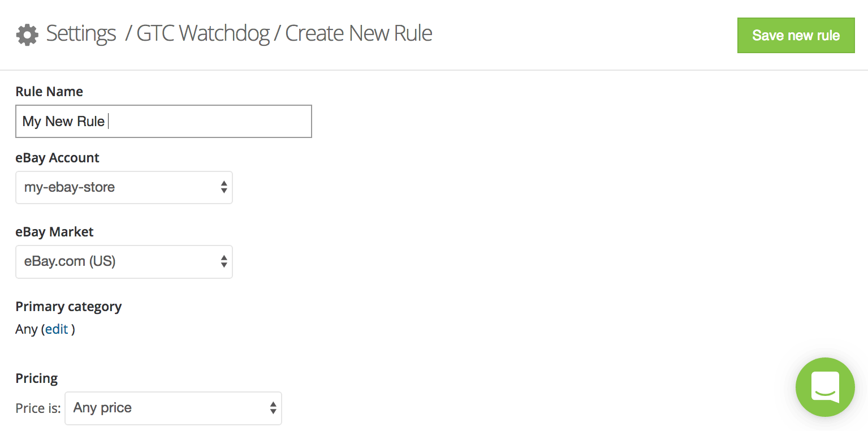Click the arrows on Price is select

point(273,408)
